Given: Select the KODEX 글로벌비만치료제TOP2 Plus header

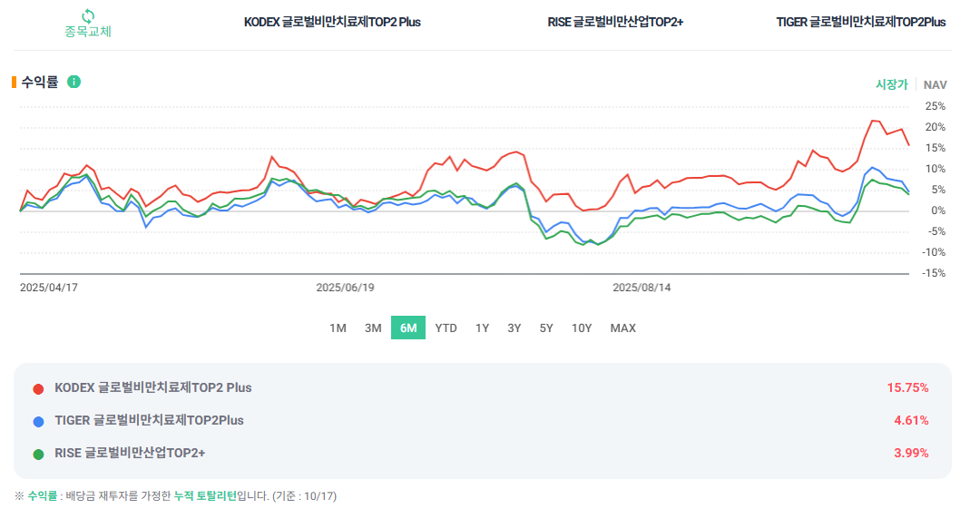Looking at the screenshot, I should (x=332, y=22).
